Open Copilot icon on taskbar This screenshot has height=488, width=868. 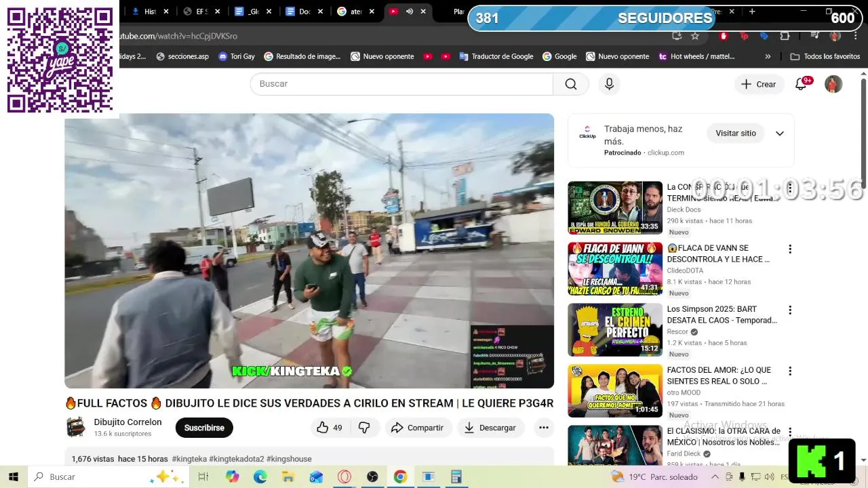tap(233, 476)
